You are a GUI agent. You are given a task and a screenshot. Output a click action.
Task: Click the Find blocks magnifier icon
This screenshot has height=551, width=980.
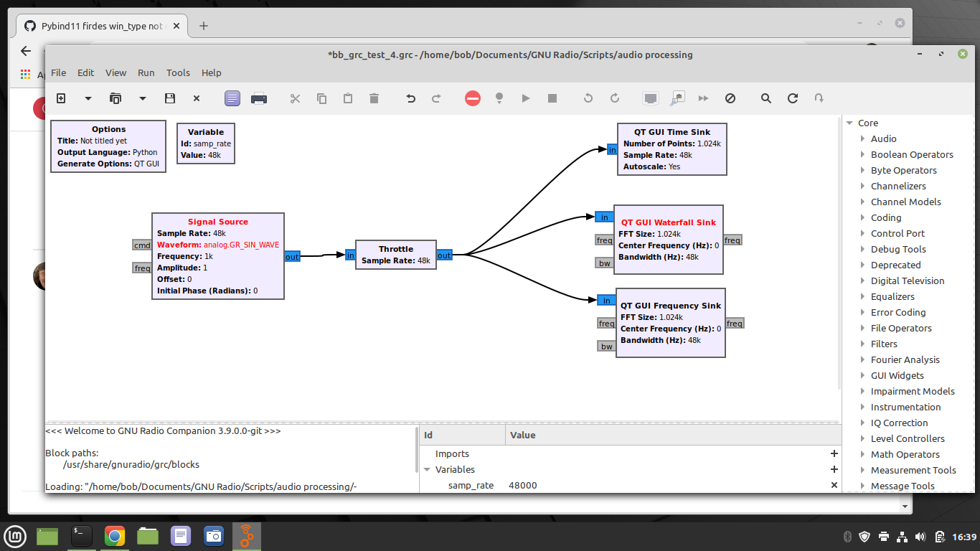tap(766, 98)
